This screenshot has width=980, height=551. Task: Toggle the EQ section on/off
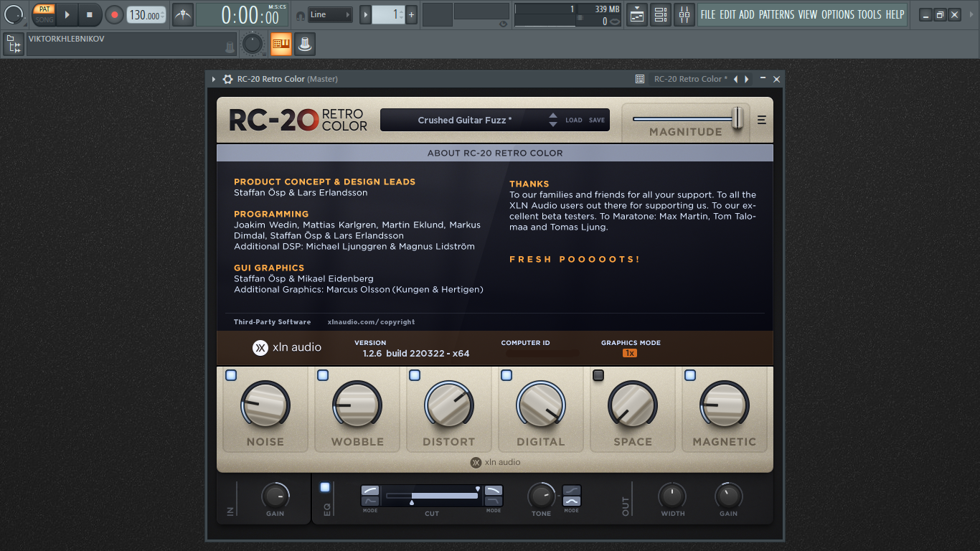[x=325, y=487]
